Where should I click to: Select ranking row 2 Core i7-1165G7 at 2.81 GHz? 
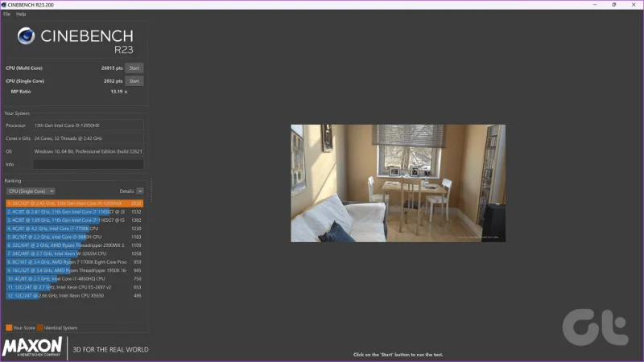(74, 212)
